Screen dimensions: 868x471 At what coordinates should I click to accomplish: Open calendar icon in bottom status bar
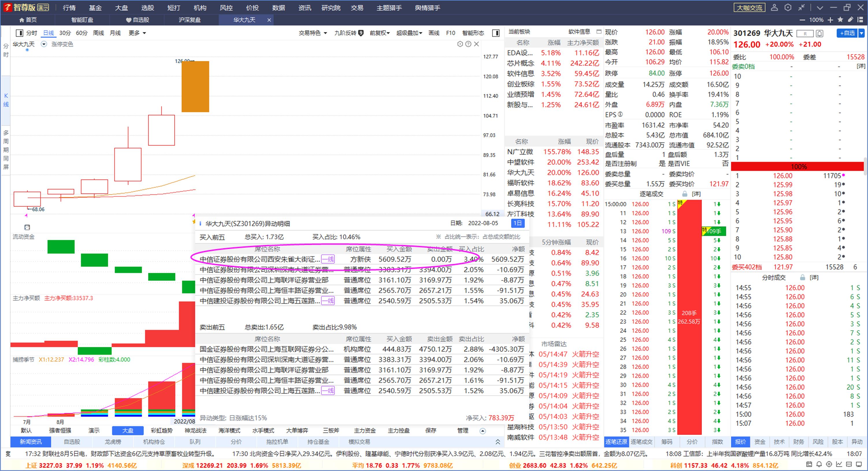point(809,464)
